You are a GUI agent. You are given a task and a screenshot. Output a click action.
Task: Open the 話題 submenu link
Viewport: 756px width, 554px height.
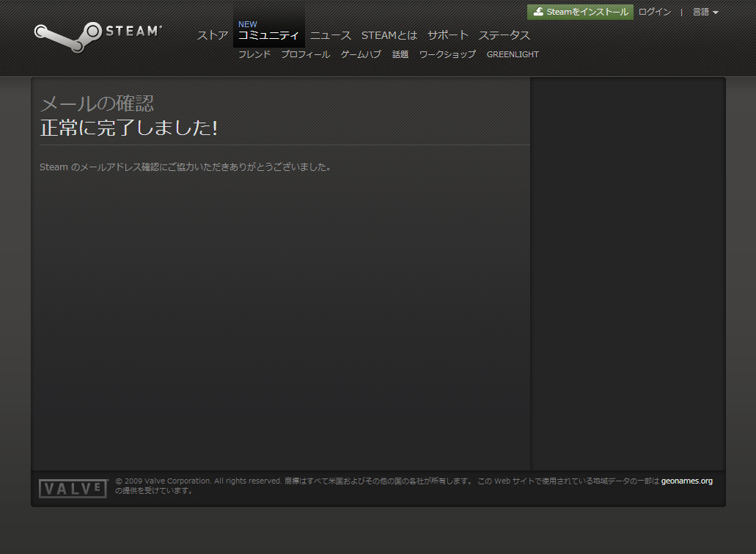click(x=400, y=54)
